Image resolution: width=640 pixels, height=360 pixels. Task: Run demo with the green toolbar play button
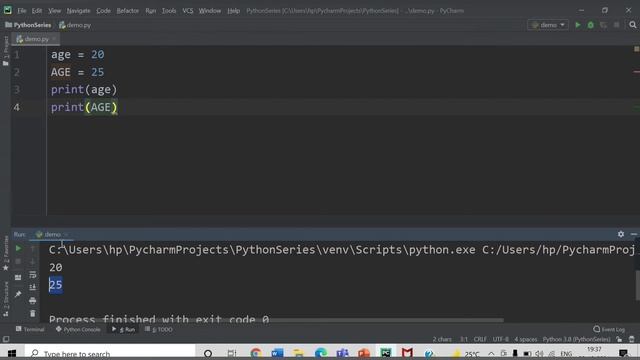(x=578, y=25)
